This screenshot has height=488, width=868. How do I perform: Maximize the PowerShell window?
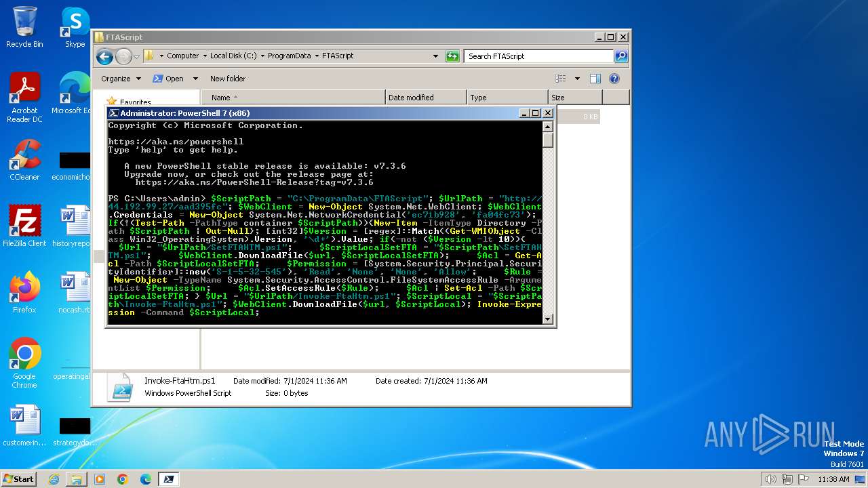[x=535, y=113]
